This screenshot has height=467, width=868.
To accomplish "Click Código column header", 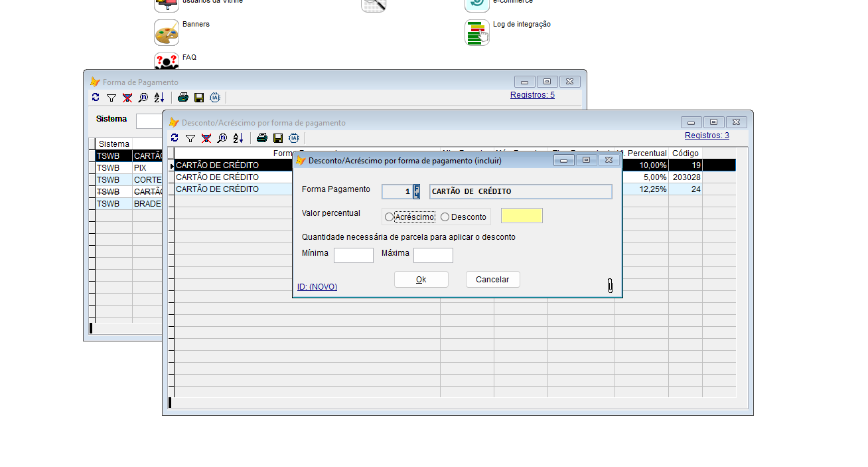I will coord(686,153).
